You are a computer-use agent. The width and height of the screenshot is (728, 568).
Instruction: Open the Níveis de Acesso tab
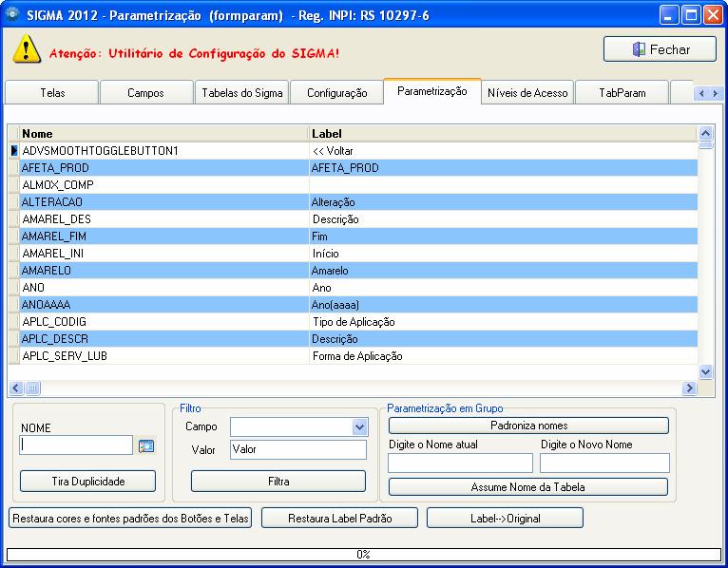527,93
